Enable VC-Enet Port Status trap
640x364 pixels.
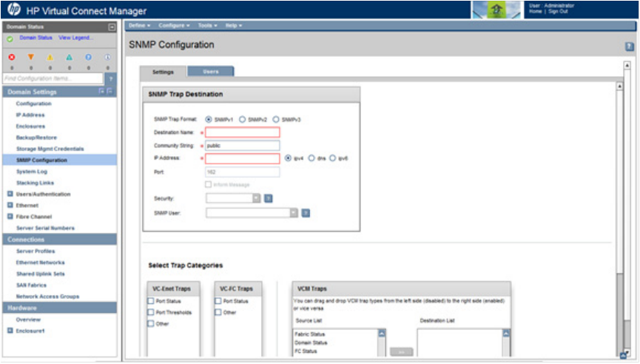click(151, 301)
